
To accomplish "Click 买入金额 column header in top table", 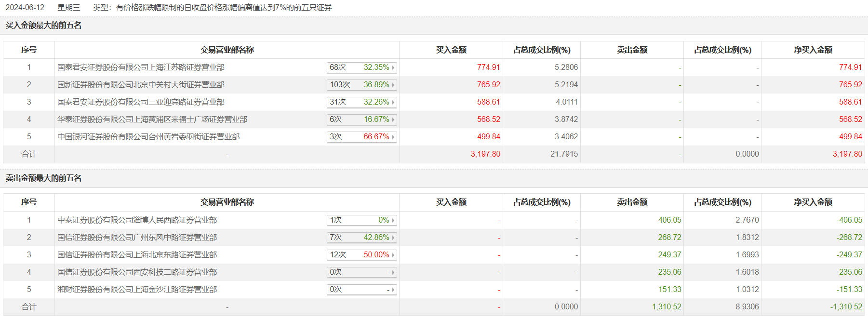I will pos(451,50).
